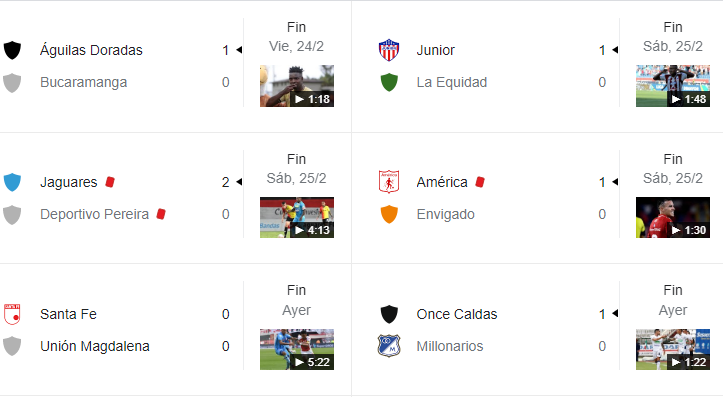Select the Millonarios blue crest icon
Image resolution: width=723 pixels, height=397 pixels.
(x=389, y=346)
